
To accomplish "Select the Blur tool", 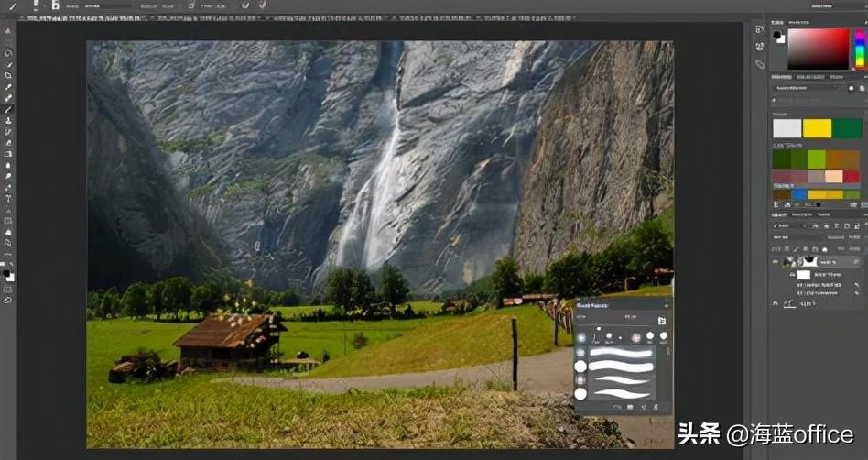I will pos(7,165).
